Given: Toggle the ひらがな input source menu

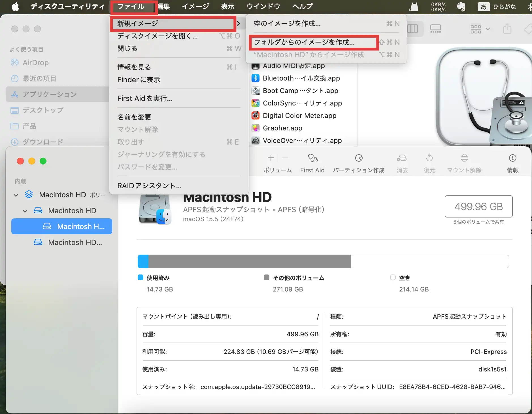Looking at the screenshot, I should point(497,7).
